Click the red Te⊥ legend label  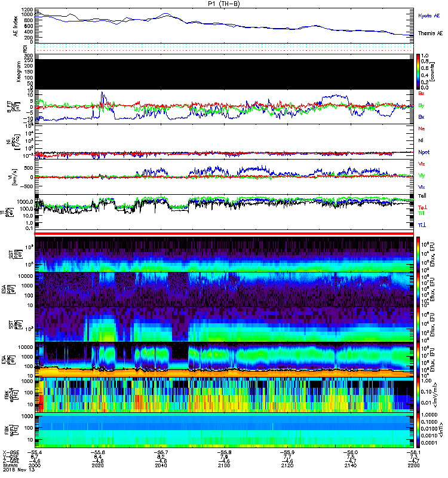point(422,207)
